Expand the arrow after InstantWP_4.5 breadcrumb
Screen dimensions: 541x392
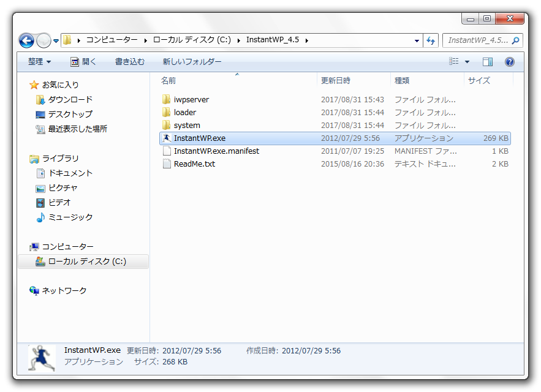tap(306, 40)
